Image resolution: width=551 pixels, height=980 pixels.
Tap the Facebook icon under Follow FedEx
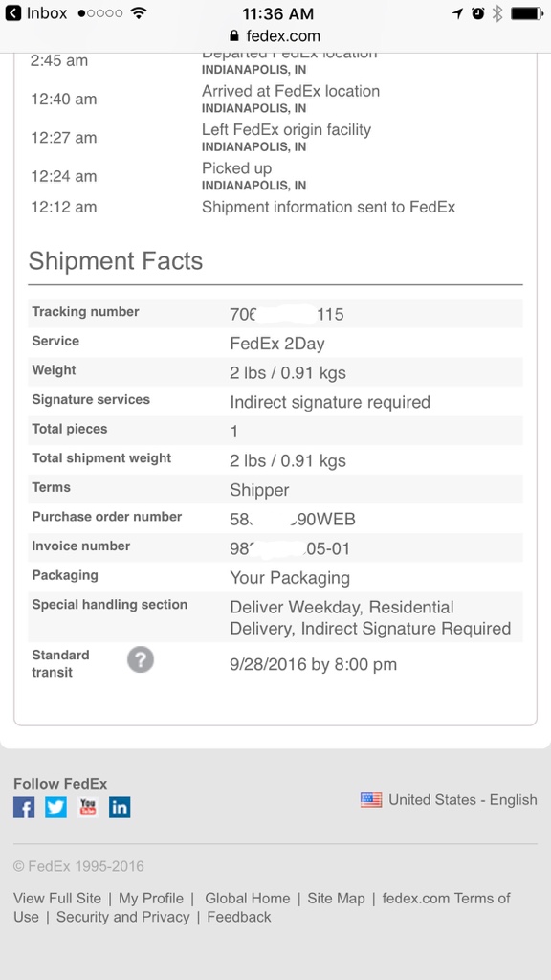[x=24, y=808]
